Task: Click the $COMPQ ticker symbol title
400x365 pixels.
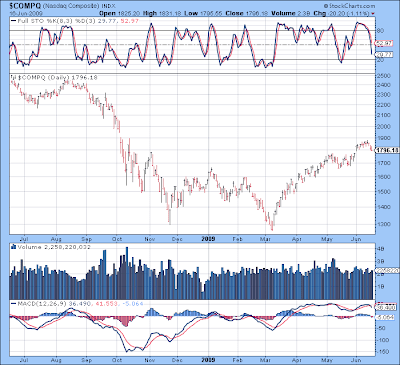Action: click(x=25, y=6)
